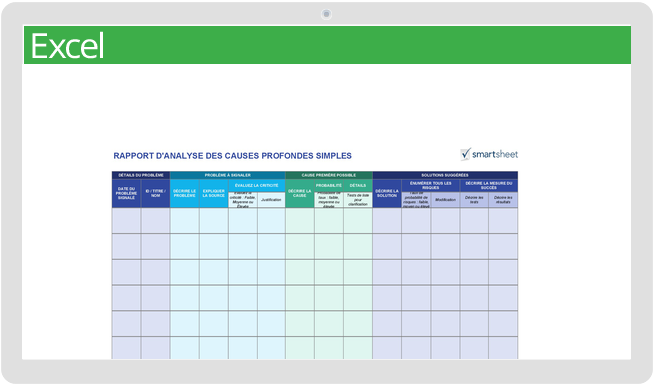
Task: Click the Smartsheet checkmark logo icon
Action: pyautogui.click(x=466, y=154)
